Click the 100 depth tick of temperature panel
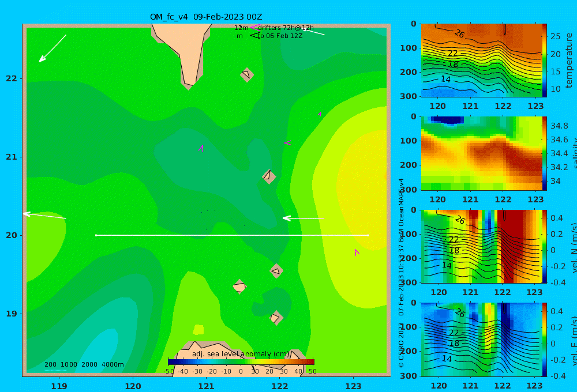This screenshot has width=577, height=392. click(x=409, y=48)
